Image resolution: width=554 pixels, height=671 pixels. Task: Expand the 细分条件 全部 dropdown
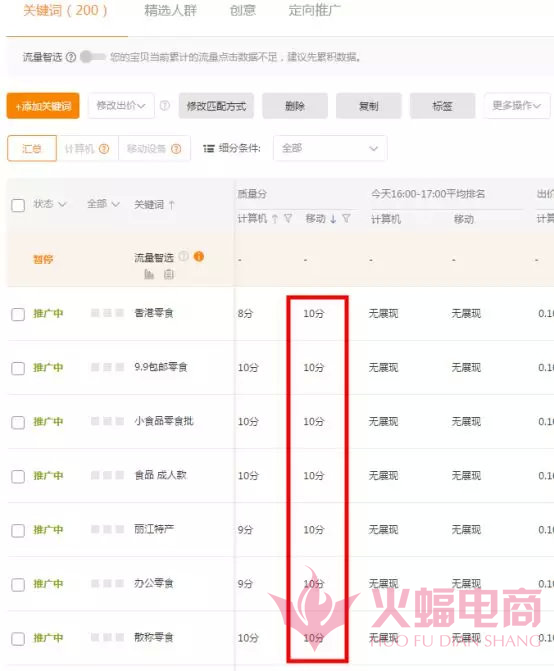[x=330, y=148]
